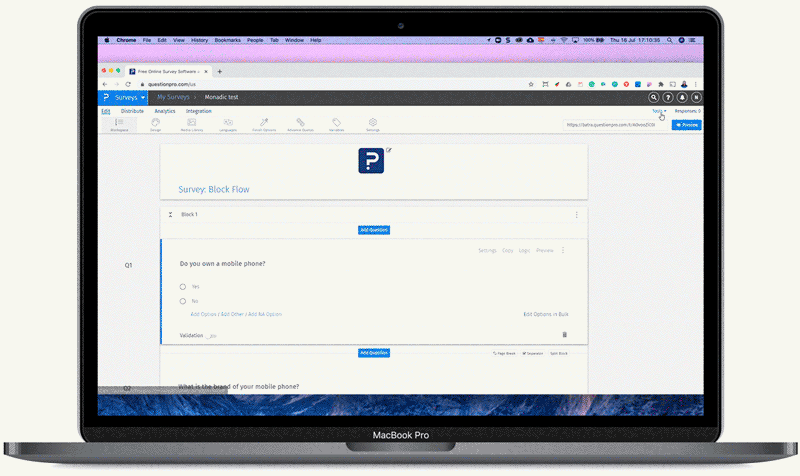Switch to the Distribute tab
This screenshot has width=800, height=476.
click(x=132, y=111)
